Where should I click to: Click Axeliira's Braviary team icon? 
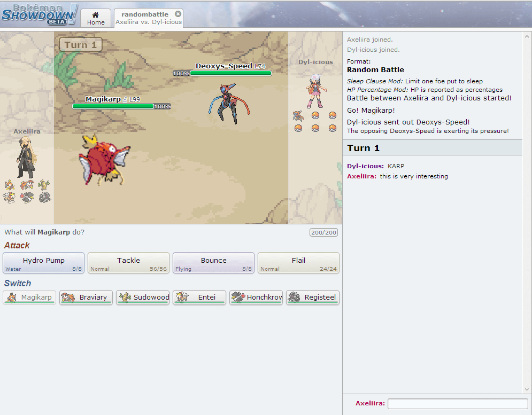(27, 185)
